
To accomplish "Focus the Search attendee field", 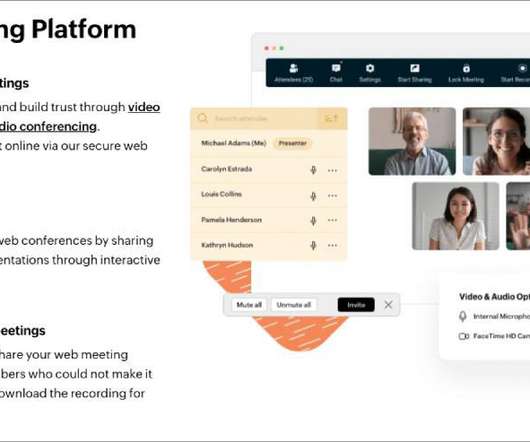I will point(264,118).
